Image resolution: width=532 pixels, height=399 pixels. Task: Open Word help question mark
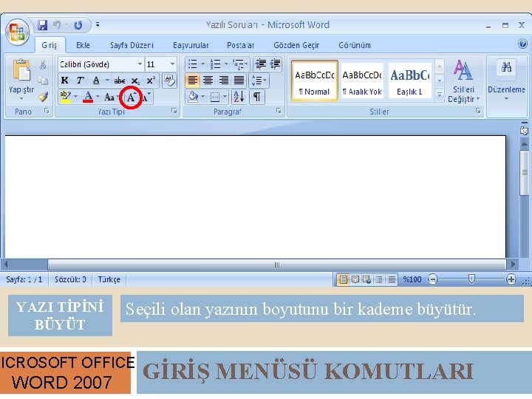click(523, 44)
